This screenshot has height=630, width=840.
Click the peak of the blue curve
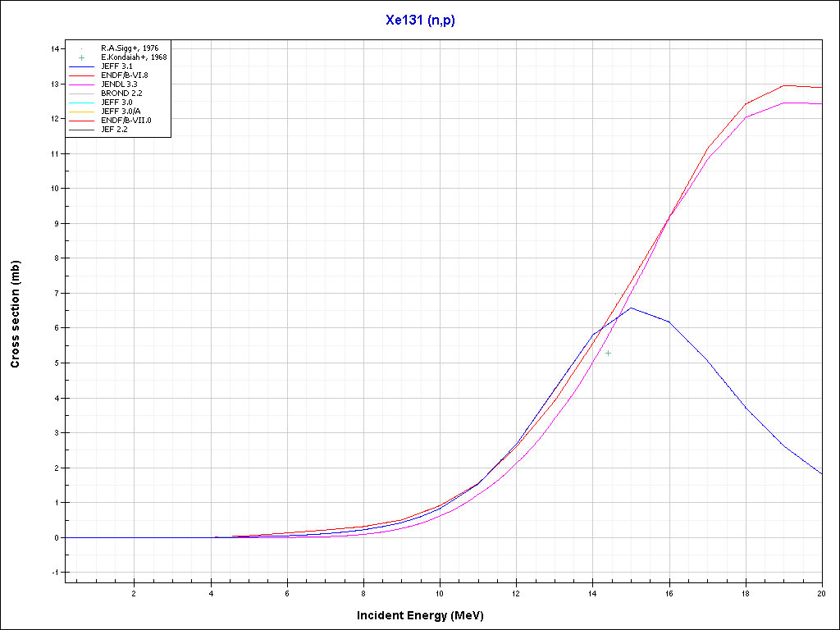click(631, 308)
